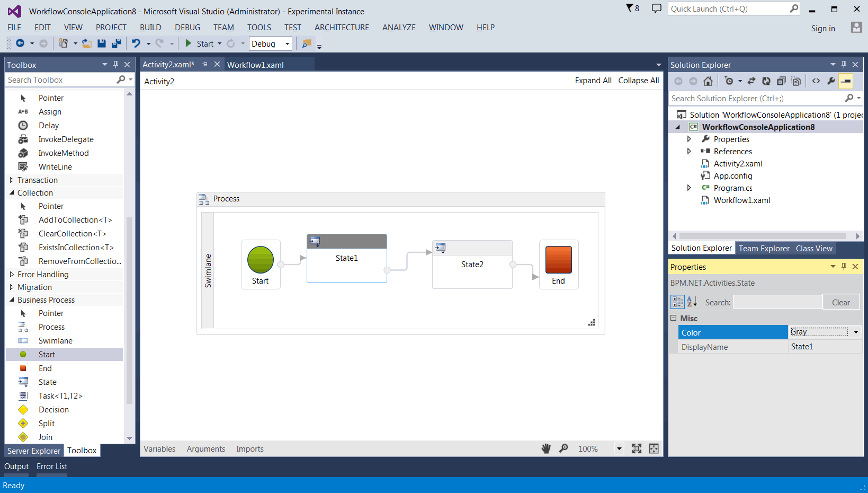Click the feedback speech bubble icon

tap(656, 8)
